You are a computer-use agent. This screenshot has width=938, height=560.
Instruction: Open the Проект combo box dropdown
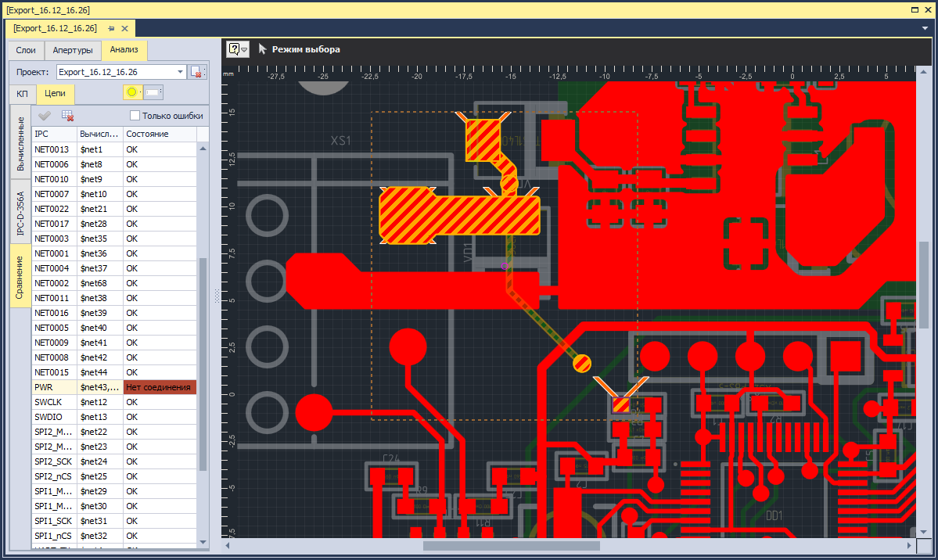pyautogui.click(x=179, y=72)
